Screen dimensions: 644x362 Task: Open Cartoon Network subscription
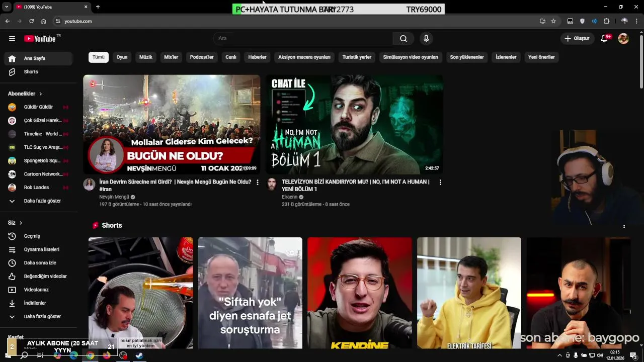tap(38, 174)
